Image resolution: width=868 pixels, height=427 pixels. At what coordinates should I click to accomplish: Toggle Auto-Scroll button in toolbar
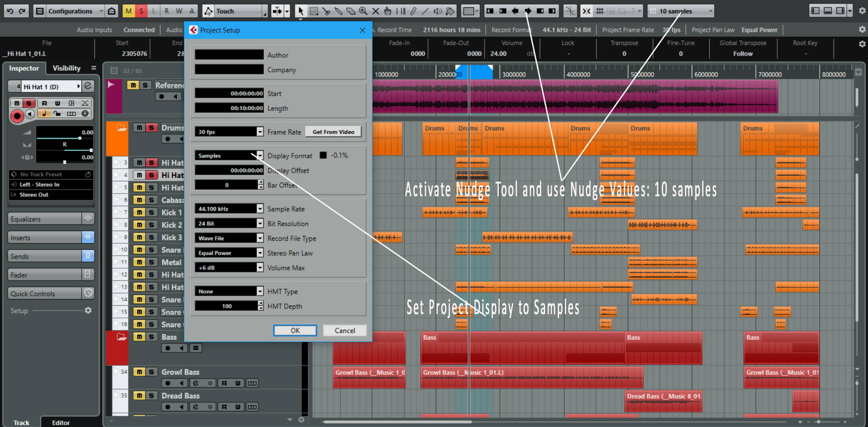pyautogui.click(x=277, y=11)
